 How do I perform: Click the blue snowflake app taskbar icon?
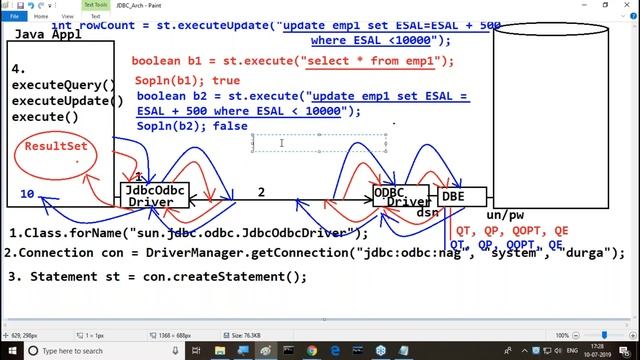click(381, 351)
